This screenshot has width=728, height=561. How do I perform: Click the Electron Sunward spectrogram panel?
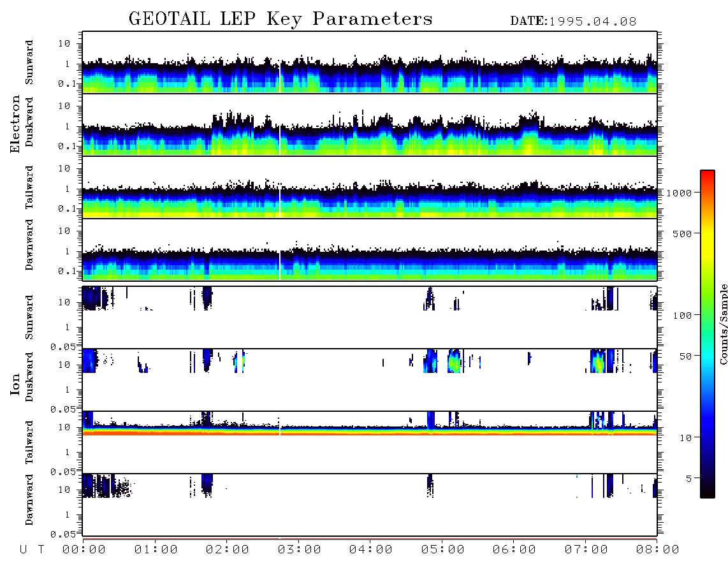pyautogui.click(x=370, y=62)
